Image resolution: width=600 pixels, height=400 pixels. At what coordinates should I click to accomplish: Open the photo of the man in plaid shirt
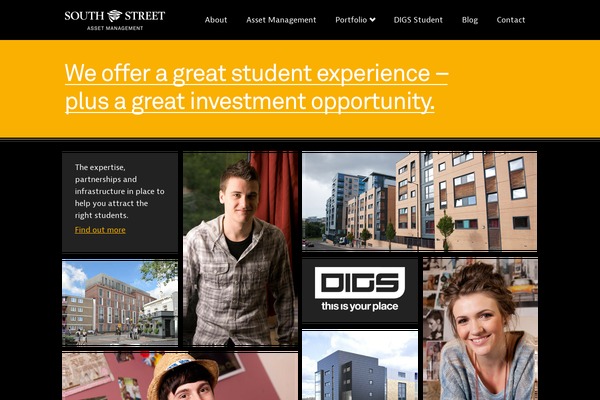point(240,249)
